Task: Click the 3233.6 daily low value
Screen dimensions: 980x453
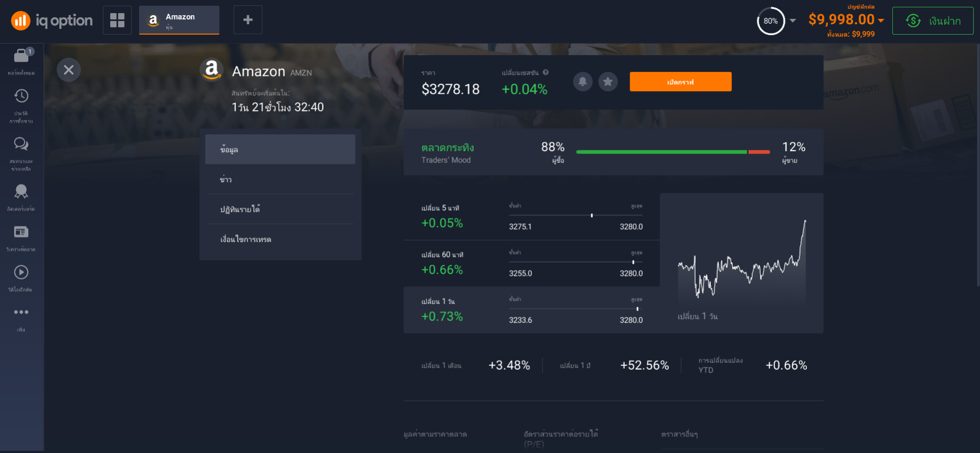Action: point(520,320)
